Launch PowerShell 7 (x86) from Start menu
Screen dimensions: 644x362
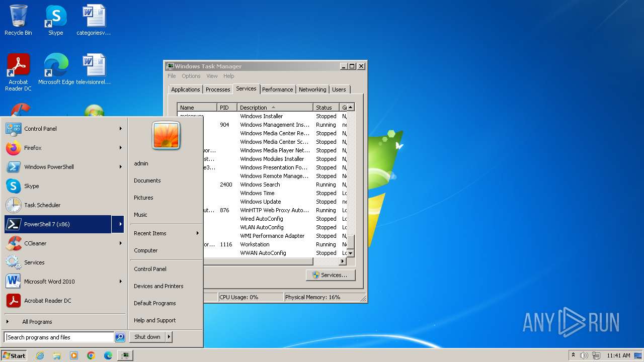(58, 224)
